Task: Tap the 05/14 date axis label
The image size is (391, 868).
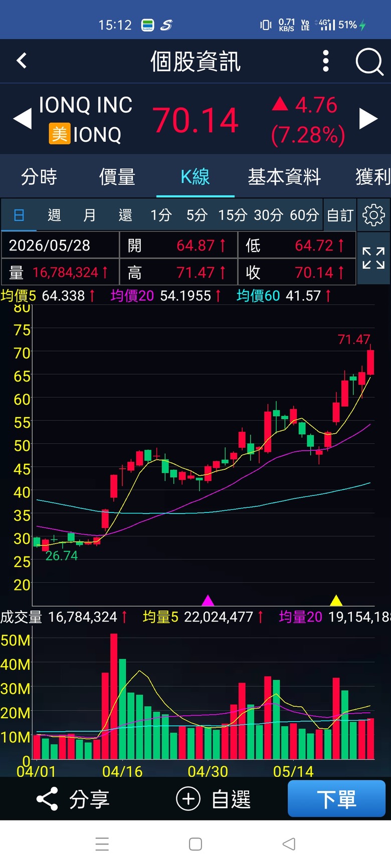Action: 293,771
